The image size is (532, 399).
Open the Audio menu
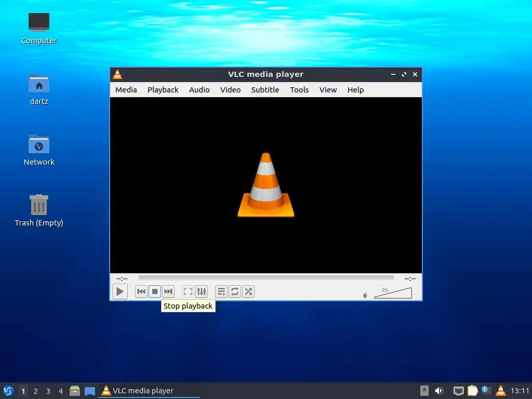tap(199, 90)
